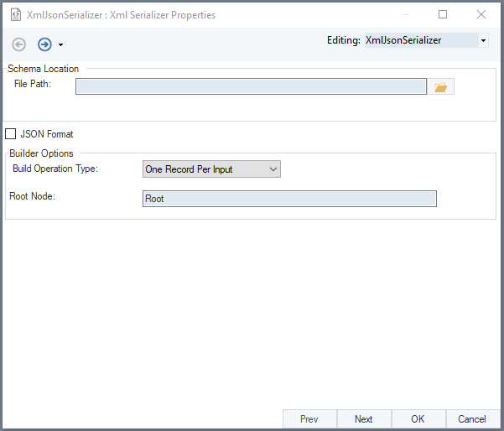
Task: Close the Xml Serializer Properties dialog
Action: coord(481,14)
